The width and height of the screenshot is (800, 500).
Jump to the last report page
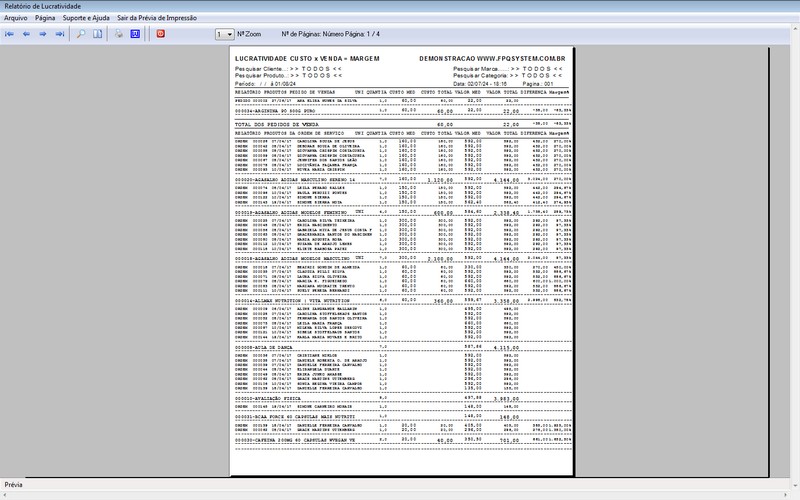point(60,34)
